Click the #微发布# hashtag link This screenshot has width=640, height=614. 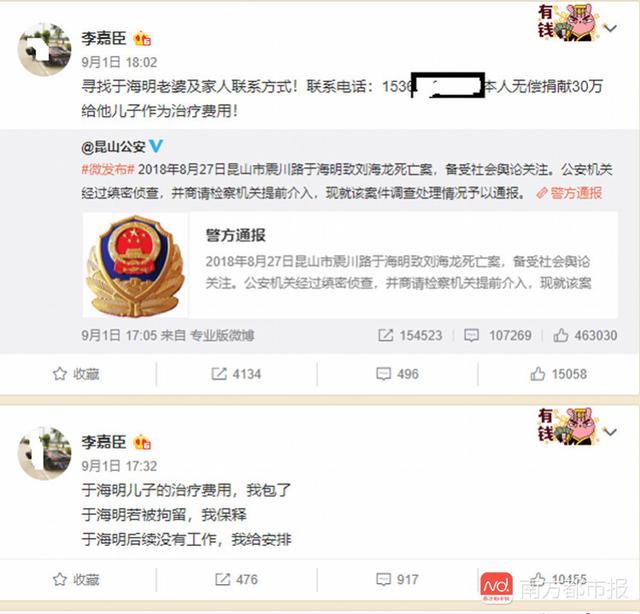[x=108, y=169]
